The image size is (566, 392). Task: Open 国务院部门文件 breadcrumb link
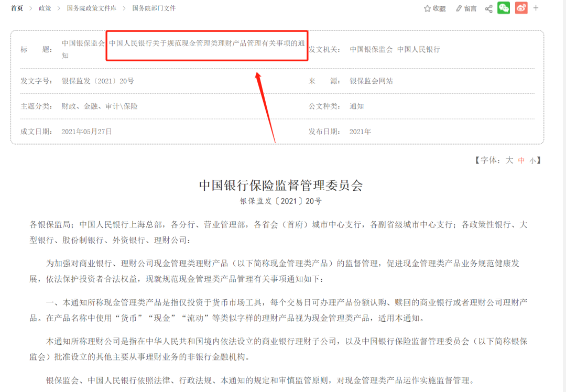pyautogui.click(x=154, y=8)
